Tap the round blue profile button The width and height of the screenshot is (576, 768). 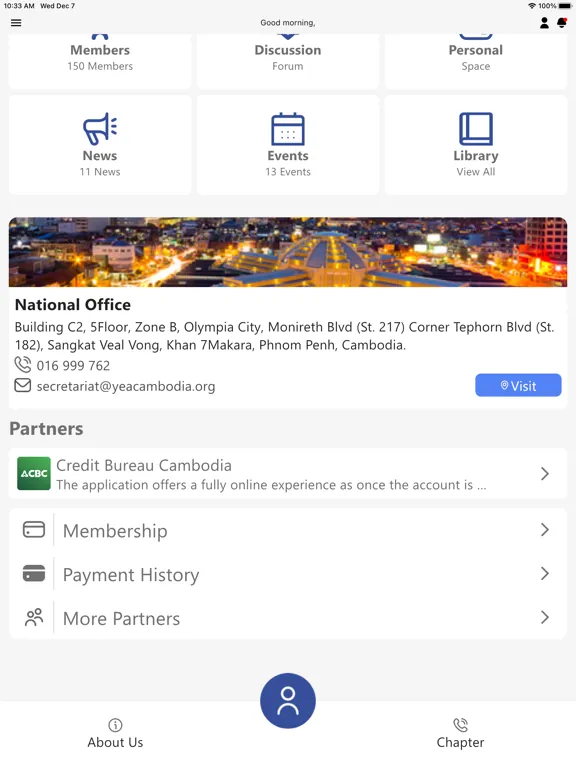(288, 701)
